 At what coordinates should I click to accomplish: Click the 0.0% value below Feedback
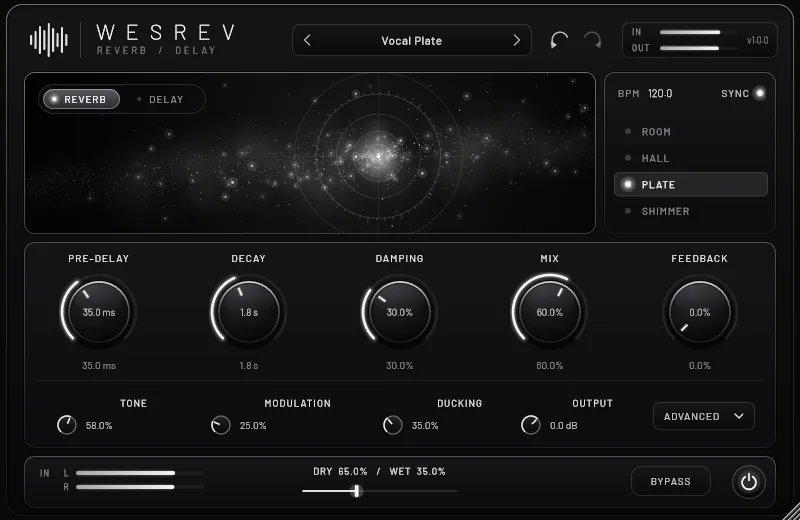pyautogui.click(x=699, y=365)
